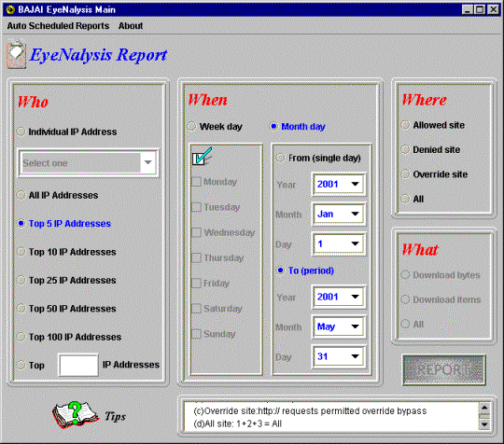Check the Monday checkbox

[196, 182]
